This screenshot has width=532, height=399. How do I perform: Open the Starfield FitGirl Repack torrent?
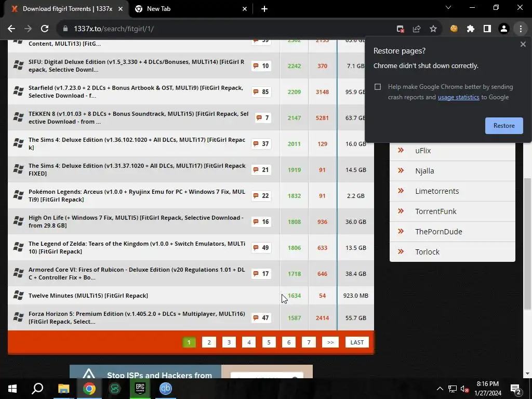pyautogui.click(x=136, y=91)
